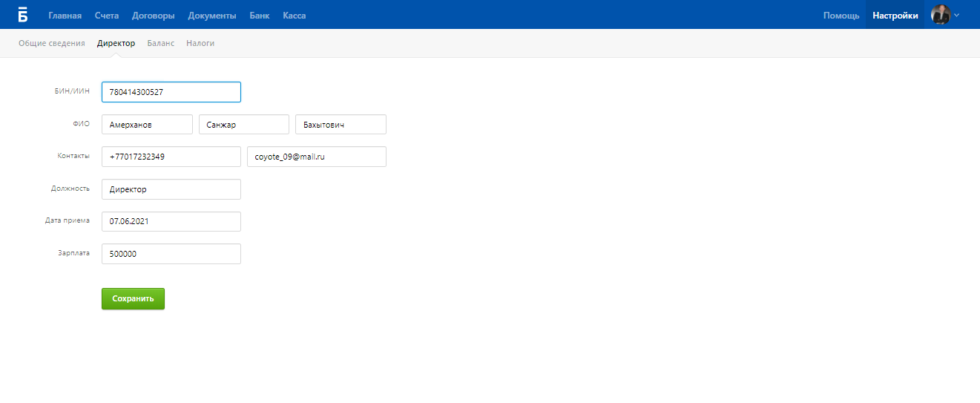The height and width of the screenshot is (403, 980).
Task: Click the patronymic field Бахытович
Action: tap(341, 125)
